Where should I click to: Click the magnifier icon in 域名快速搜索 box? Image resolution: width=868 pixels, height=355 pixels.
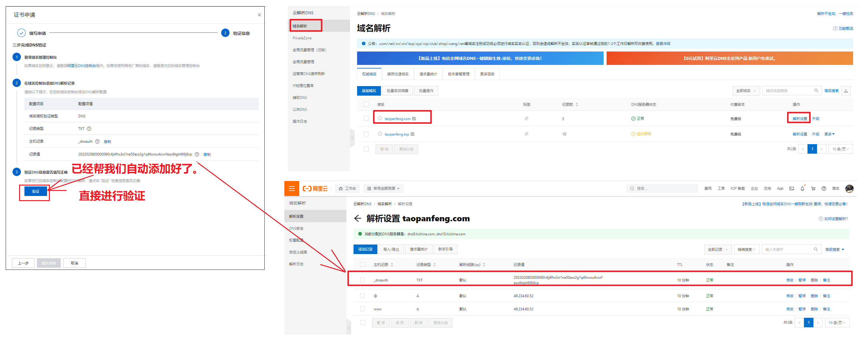point(816,91)
